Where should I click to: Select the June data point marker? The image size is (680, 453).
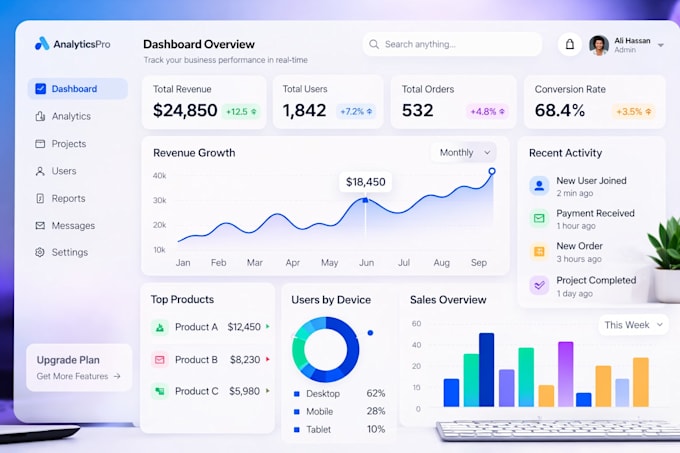(365, 200)
